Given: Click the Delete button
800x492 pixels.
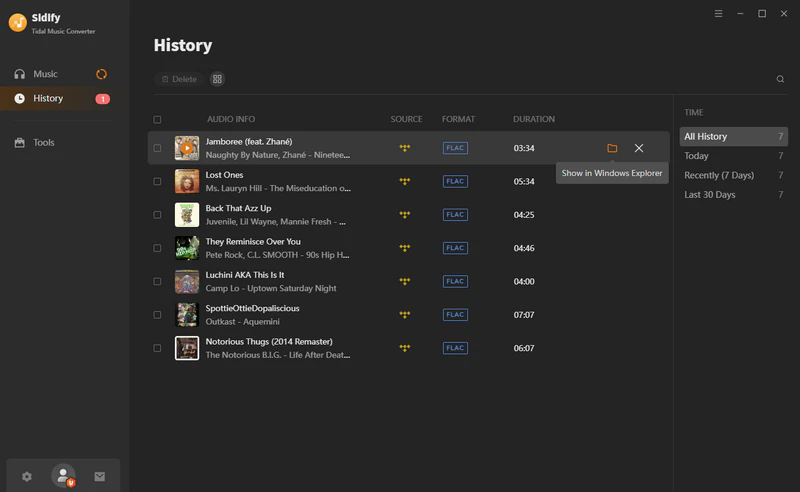Looking at the screenshot, I should [180, 79].
